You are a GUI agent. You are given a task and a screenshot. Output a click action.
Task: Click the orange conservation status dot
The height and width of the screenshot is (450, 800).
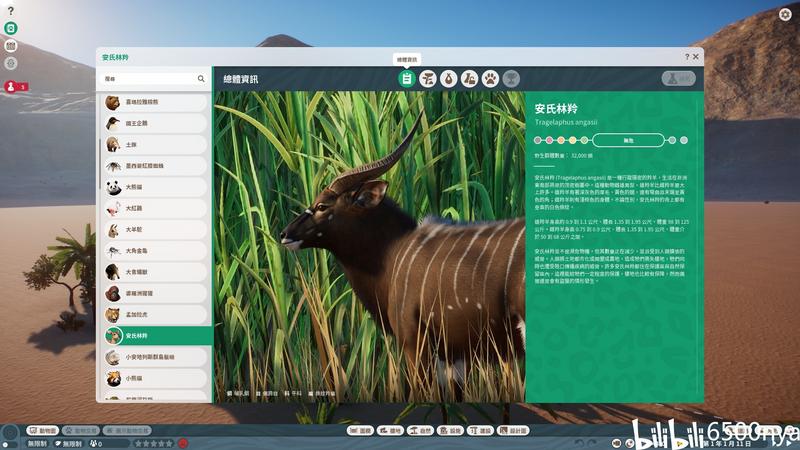[x=561, y=140]
